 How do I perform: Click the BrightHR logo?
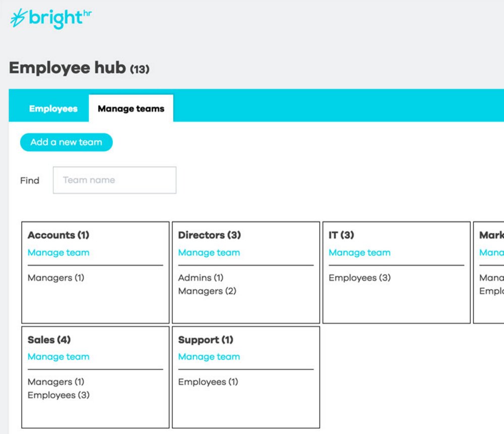click(x=50, y=18)
